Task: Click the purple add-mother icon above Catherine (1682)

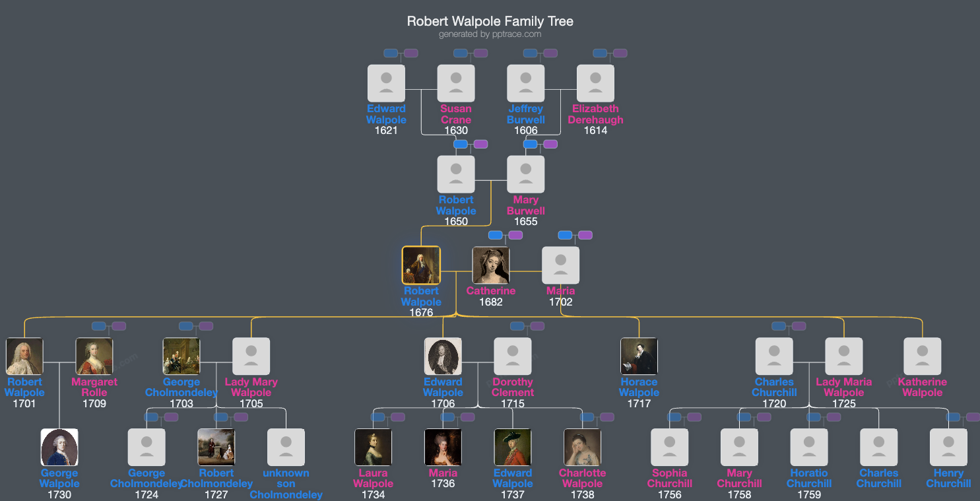Action: point(515,235)
